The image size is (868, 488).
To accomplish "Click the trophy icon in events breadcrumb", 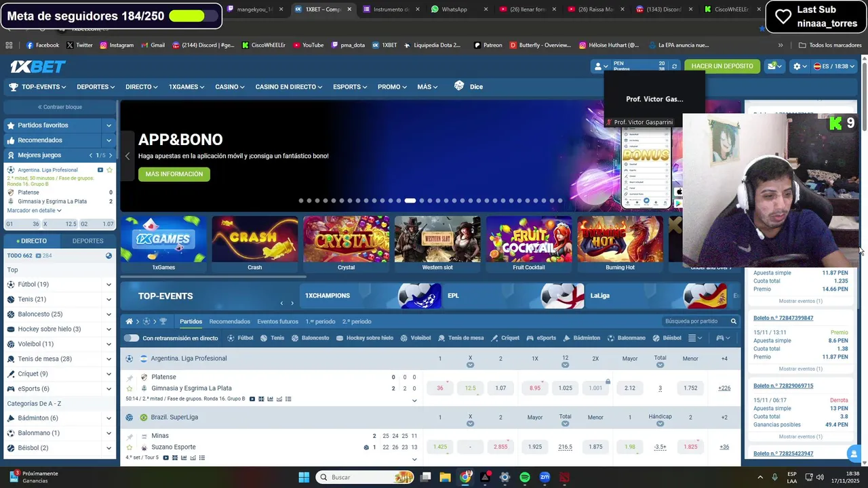I will click(163, 321).
